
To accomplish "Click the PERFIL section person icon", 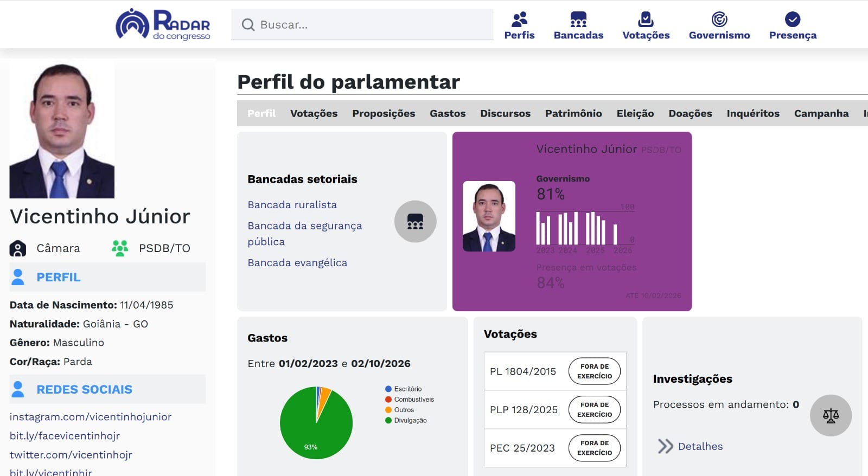I will (18, 276).
